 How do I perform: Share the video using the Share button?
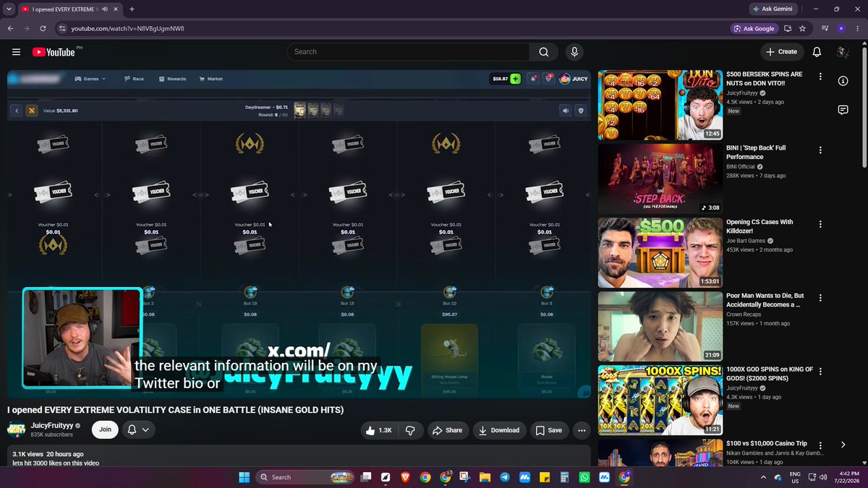447,430
